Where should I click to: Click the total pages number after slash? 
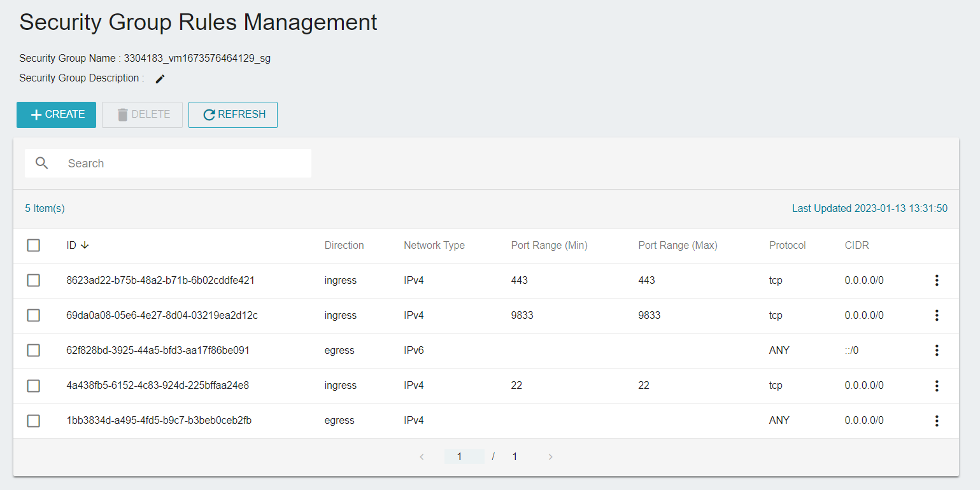click(515, 457)
